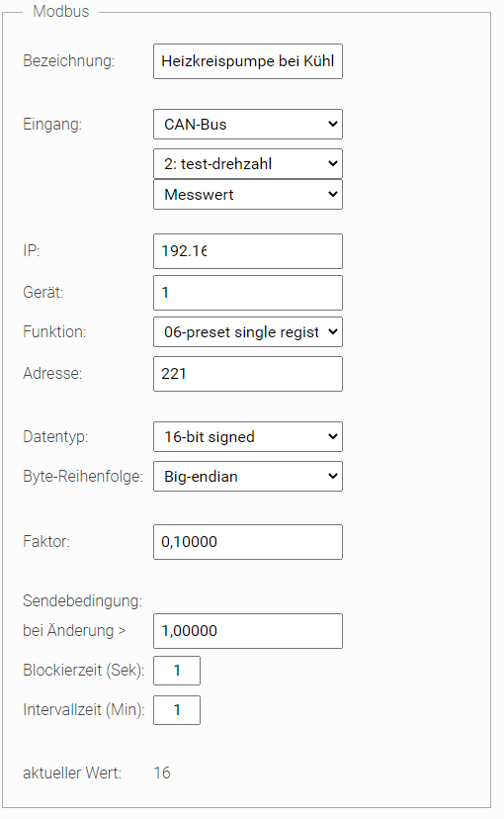Open the CAN-Bus Eingang dropdown
Image resolution: width=504 pixels, height=819 pixels.
(248, 125)
